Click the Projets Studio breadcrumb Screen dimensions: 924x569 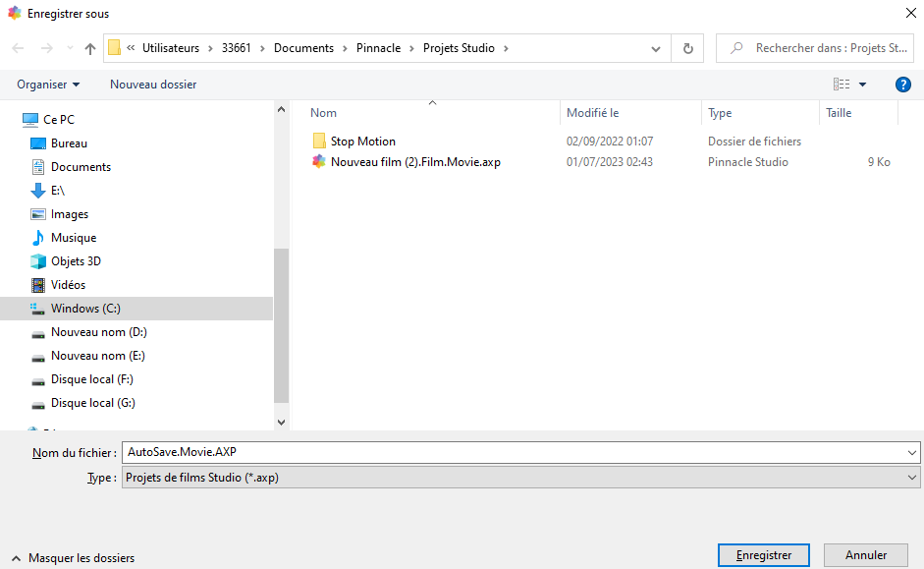click(x=459, y=48)
